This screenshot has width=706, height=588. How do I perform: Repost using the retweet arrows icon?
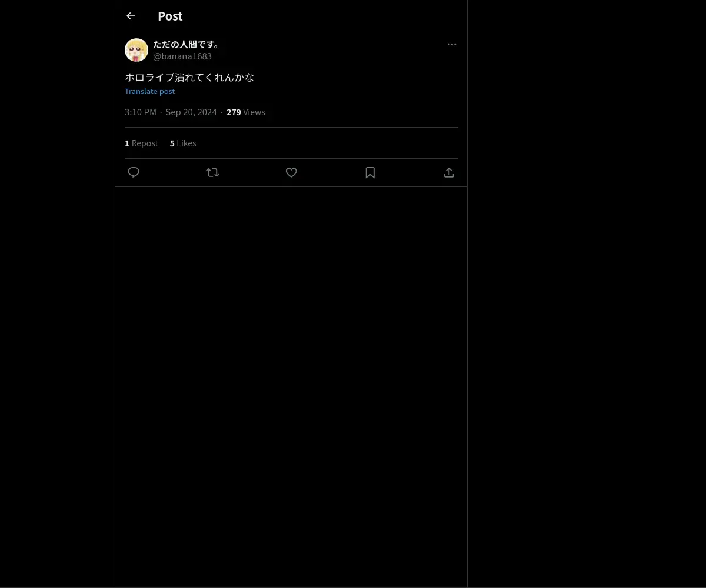212,172
